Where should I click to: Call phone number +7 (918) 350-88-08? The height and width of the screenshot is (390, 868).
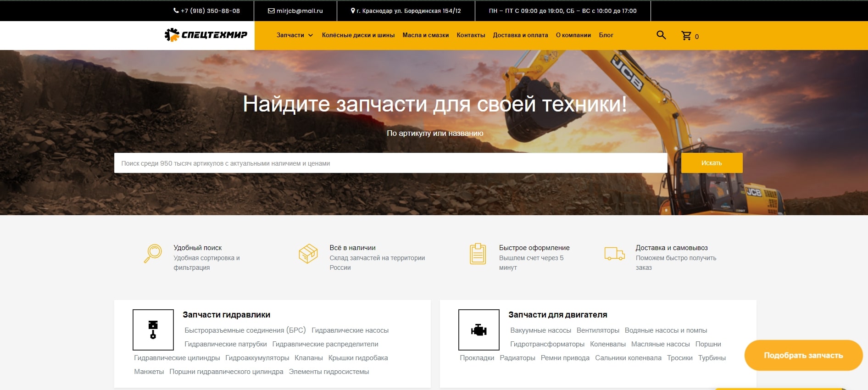pos(206,11)
